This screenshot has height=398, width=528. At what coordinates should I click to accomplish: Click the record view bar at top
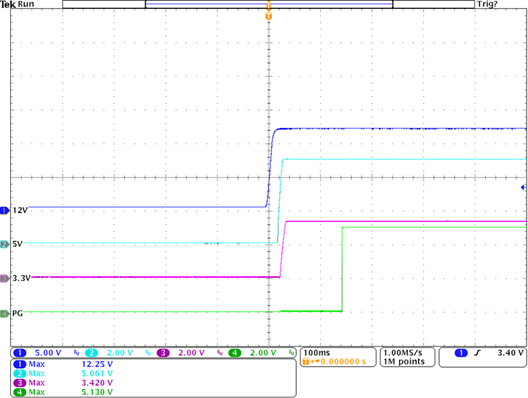268,4
